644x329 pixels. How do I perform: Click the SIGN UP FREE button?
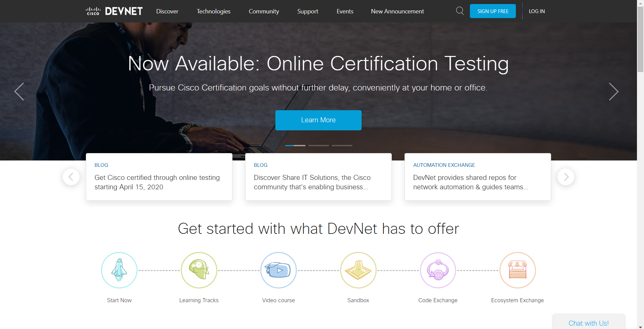click(x=493, y=11)
